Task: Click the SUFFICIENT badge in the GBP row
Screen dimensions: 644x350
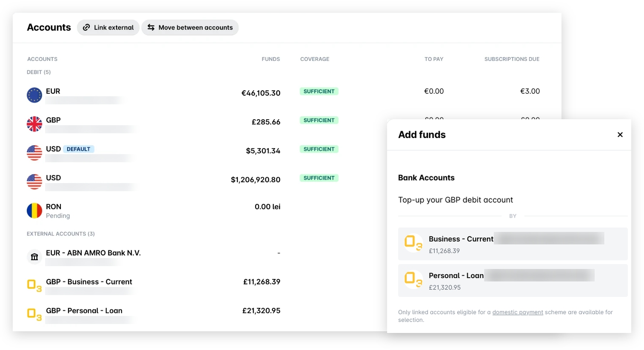Action: tap(319, 120)
